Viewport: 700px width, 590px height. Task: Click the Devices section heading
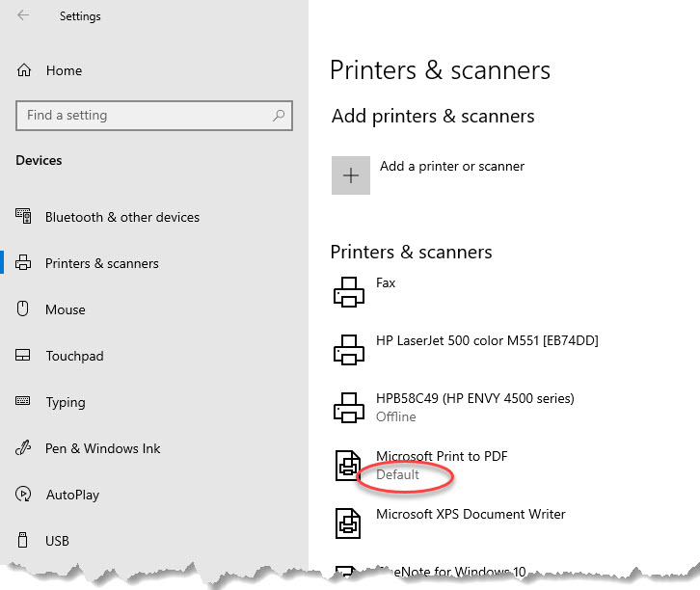pyautogui.click(x=39, y=160)
